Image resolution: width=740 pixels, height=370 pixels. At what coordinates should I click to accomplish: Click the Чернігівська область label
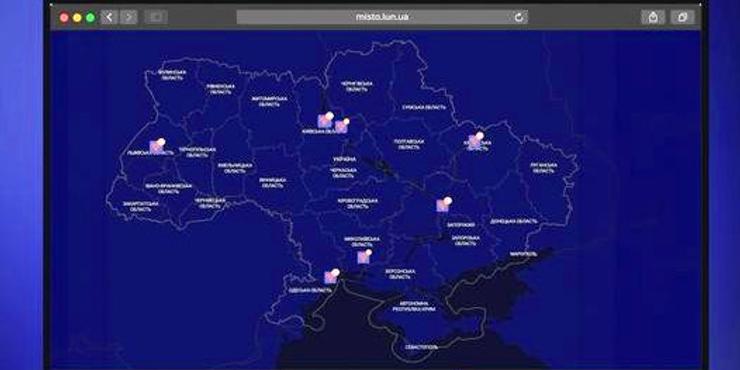click(357, 86)
